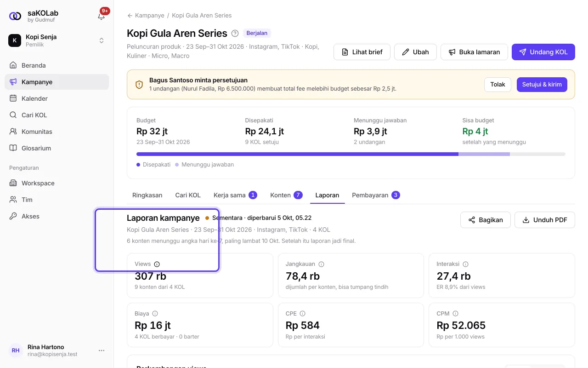Open Glosarium in the sidebar
This screenshot has width=588, height=368.
pos(57,148)
